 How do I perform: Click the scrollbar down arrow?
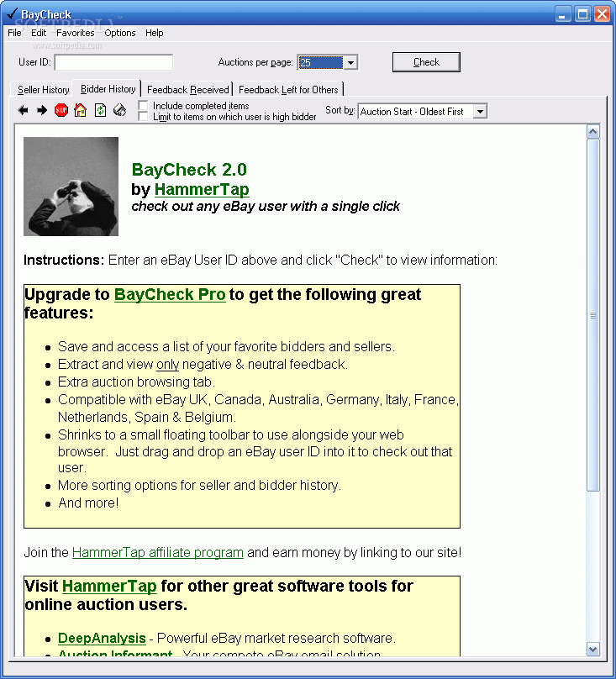593,649
